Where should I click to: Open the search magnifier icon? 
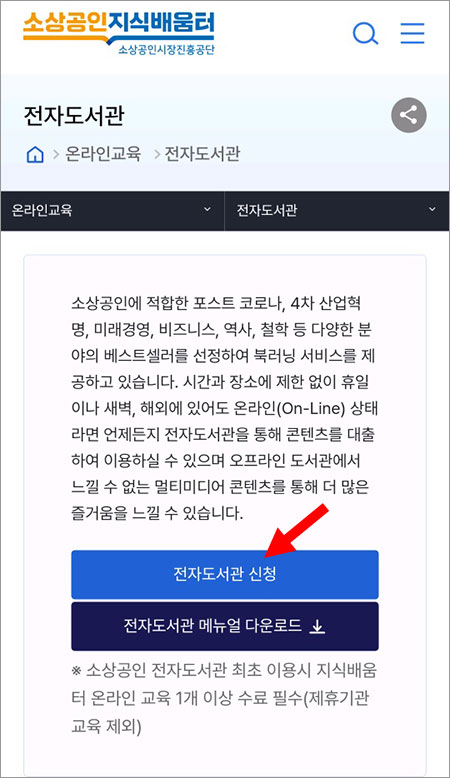coord(365,34)
